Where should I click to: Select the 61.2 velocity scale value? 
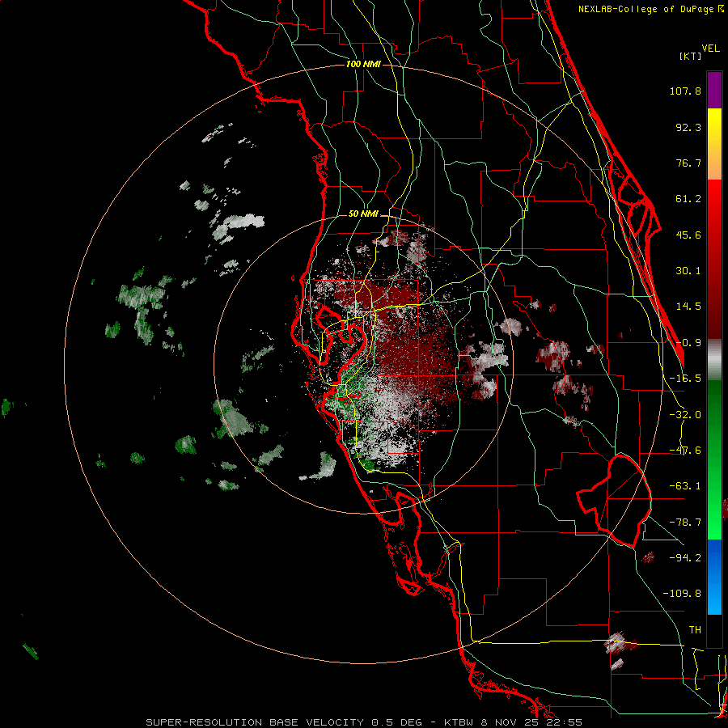tap(688, 199)
